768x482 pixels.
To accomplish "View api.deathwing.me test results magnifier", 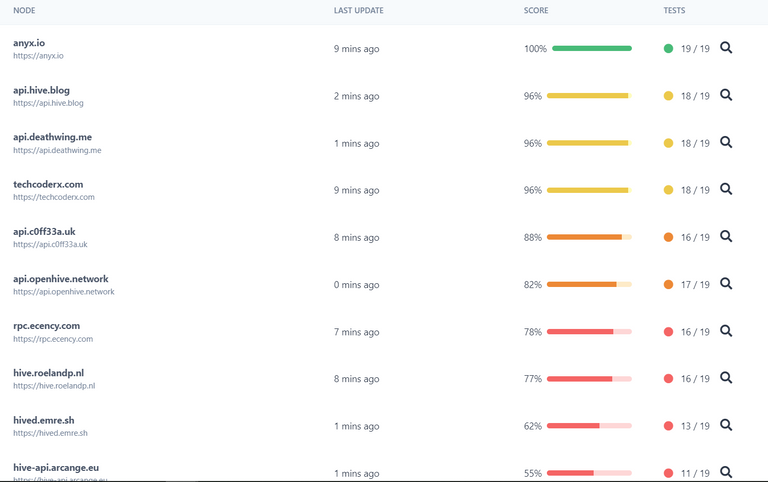I will tap(726, 142).
